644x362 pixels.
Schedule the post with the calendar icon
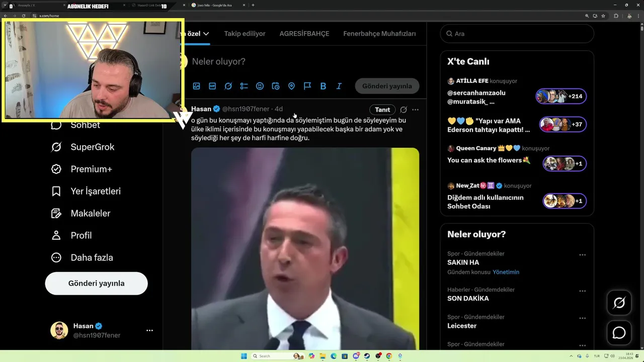tap(276, 86)
